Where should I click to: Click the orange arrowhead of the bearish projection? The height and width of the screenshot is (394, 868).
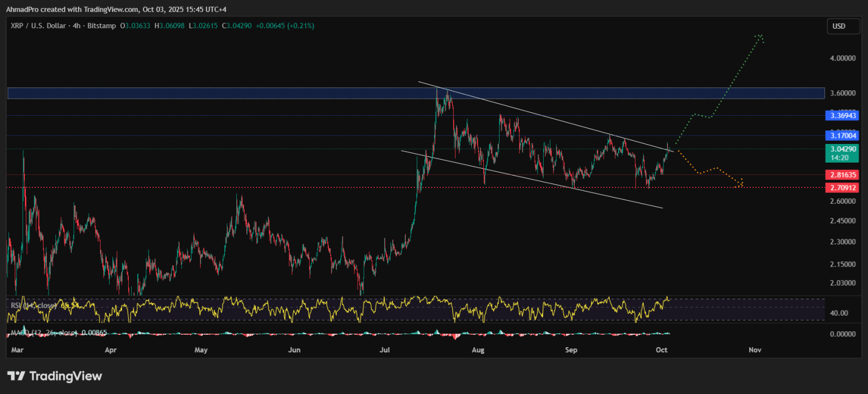point(741,183)
